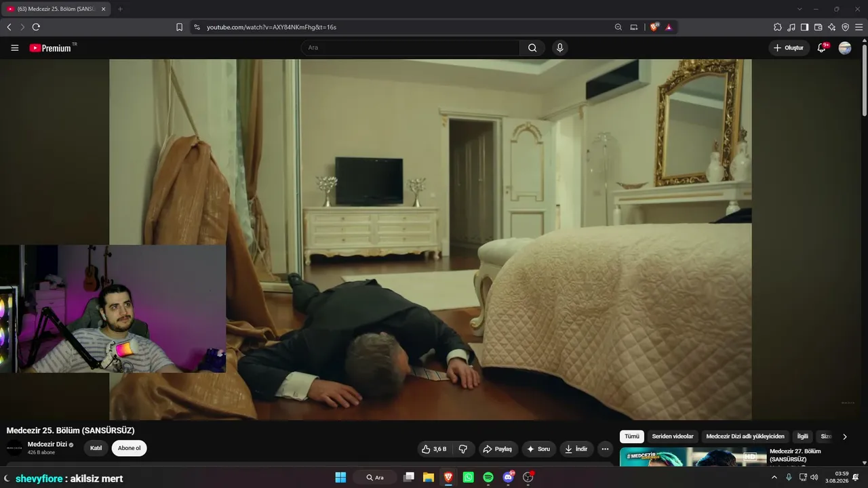This screenshot has width=868, height=488.
Task: Open the browser extensions puzzle icon
Action: pyautogui.click(x=778, y=27)
